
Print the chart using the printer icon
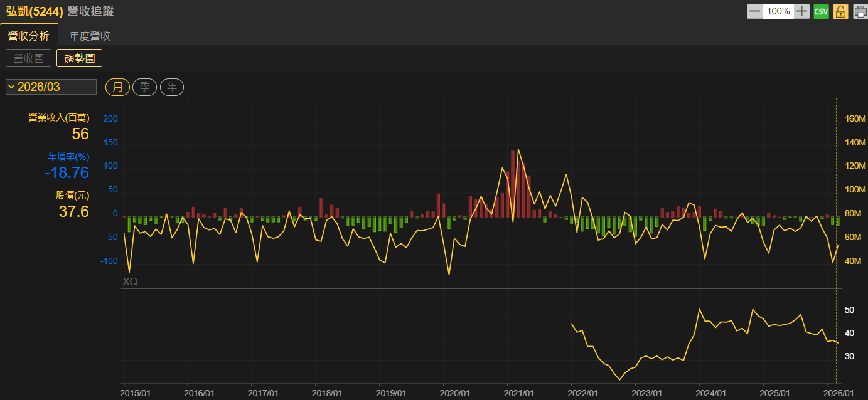pos(859,11)
